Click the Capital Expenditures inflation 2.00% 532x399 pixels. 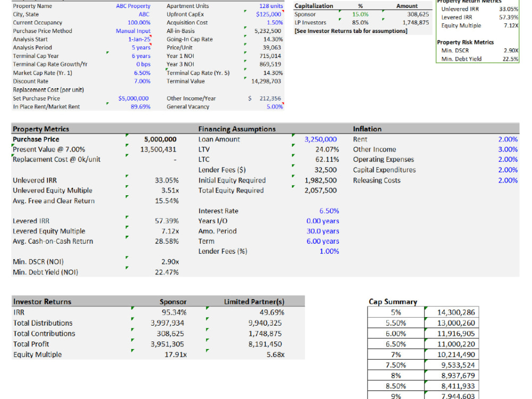pyautogui.click(x=508, y=170)
